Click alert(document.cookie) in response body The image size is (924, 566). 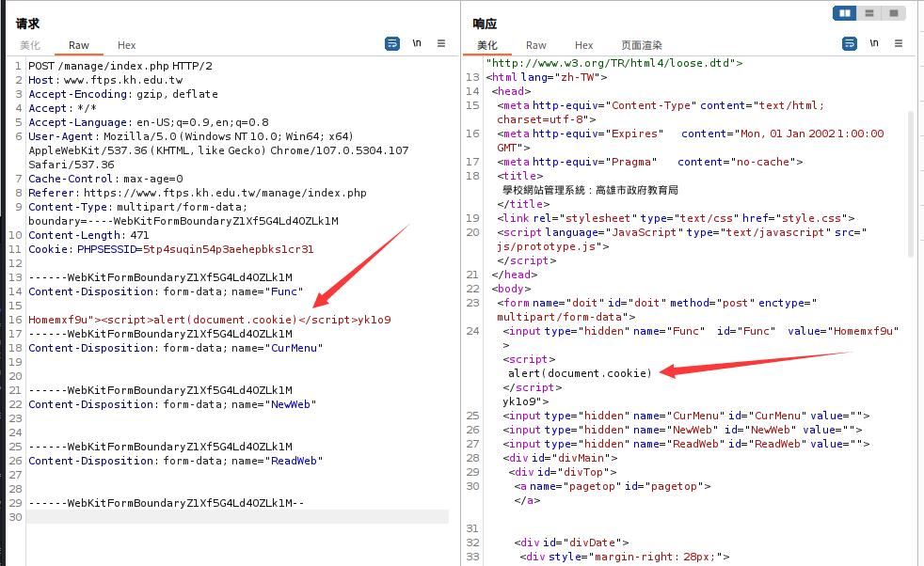pyautogui.click(x=580, y=373)
